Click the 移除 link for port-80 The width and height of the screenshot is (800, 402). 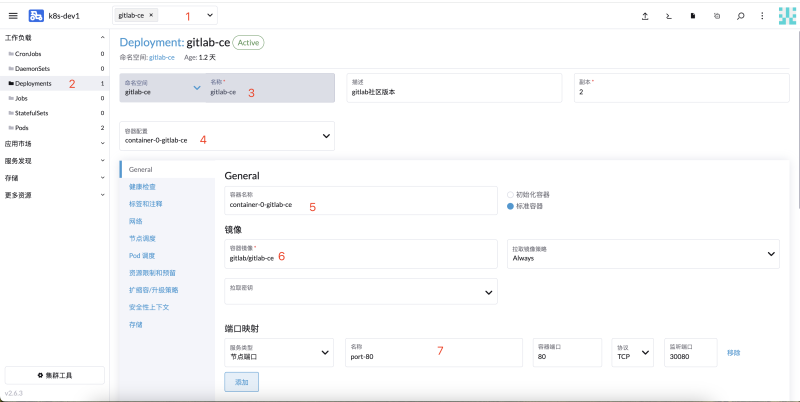734,353
